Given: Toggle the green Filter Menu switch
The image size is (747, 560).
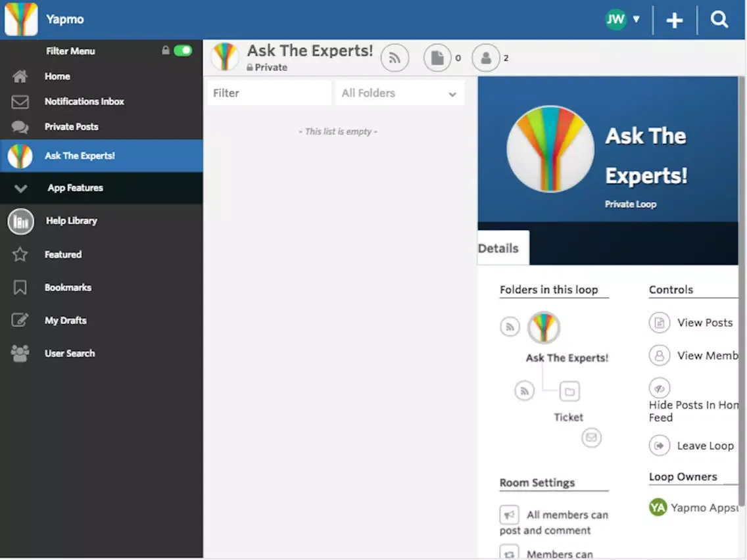Looking at the screenshot, I should pos(182,51).
